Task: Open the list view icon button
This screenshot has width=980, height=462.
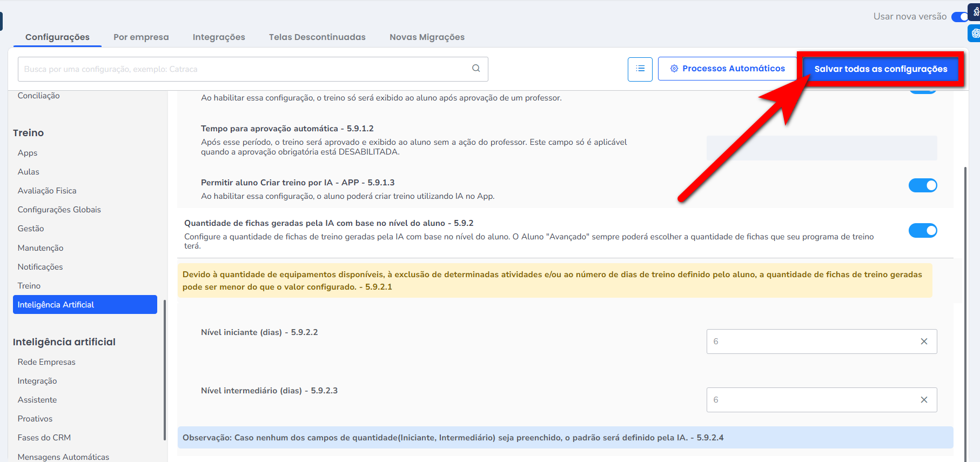Action: point(640,69)
